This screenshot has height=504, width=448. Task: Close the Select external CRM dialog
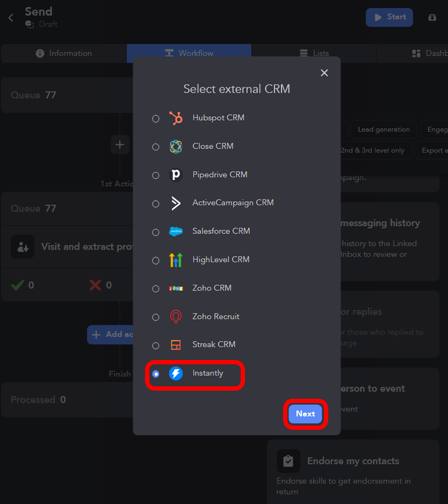point(324,73)
